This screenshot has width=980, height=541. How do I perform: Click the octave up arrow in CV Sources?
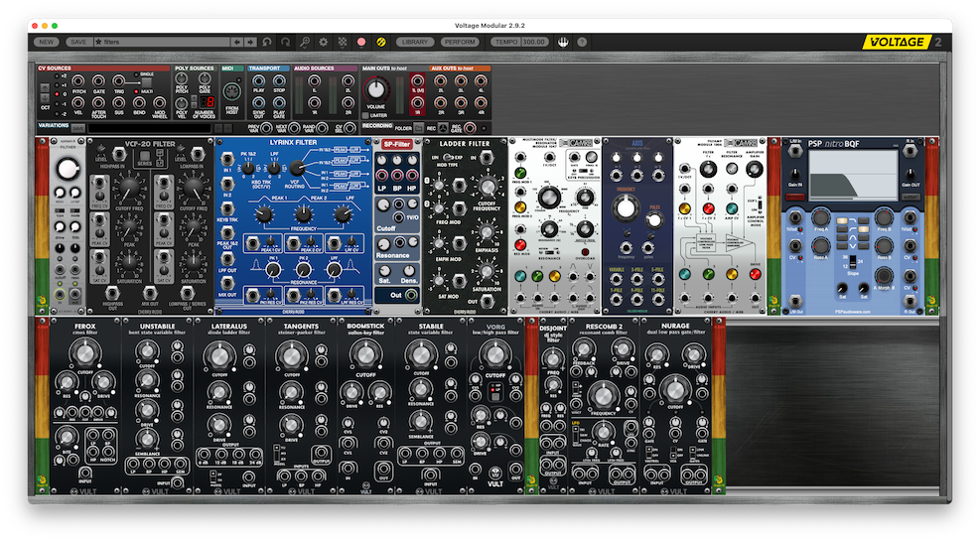(45, 88)
